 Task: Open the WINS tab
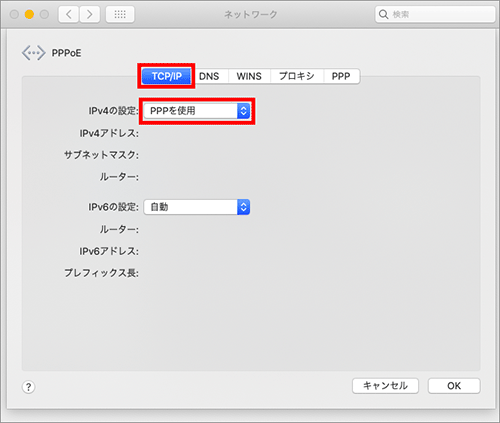[x=249, y=76]
